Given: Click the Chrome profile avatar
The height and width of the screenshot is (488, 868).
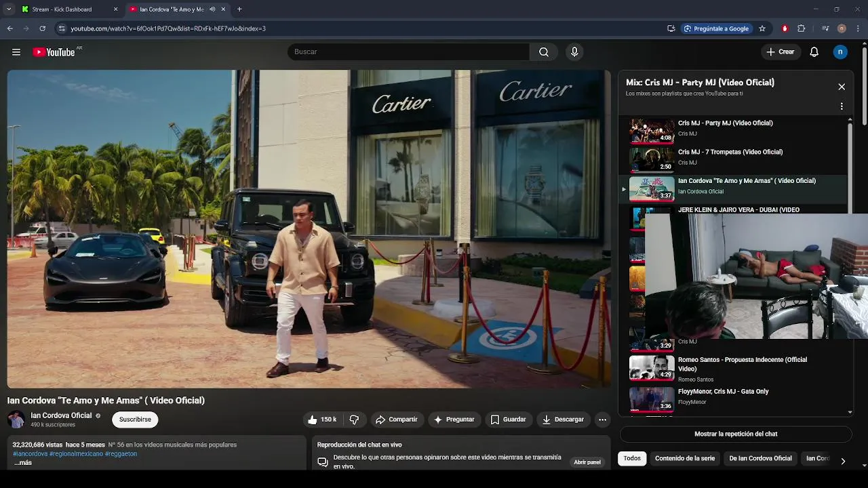Looking at the screenshot, I should pos(842,28).
